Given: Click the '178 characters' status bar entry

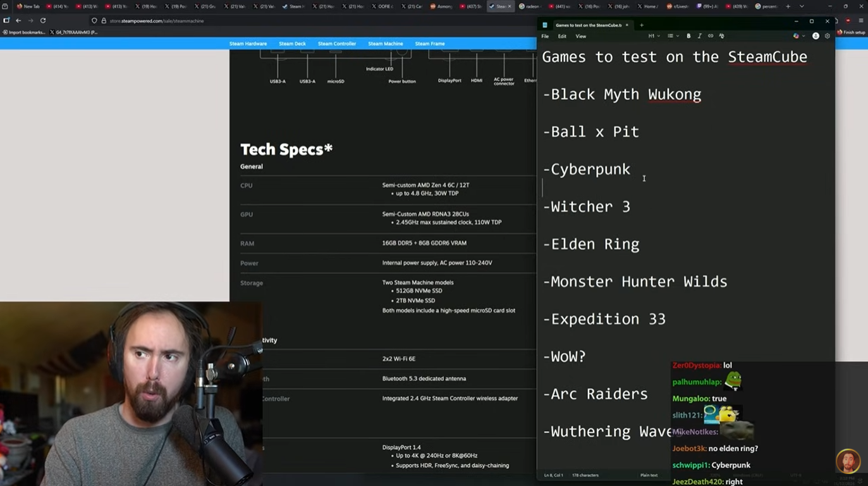Looking at the screenshot, I should pyautogui.click(x=585, y=475).
